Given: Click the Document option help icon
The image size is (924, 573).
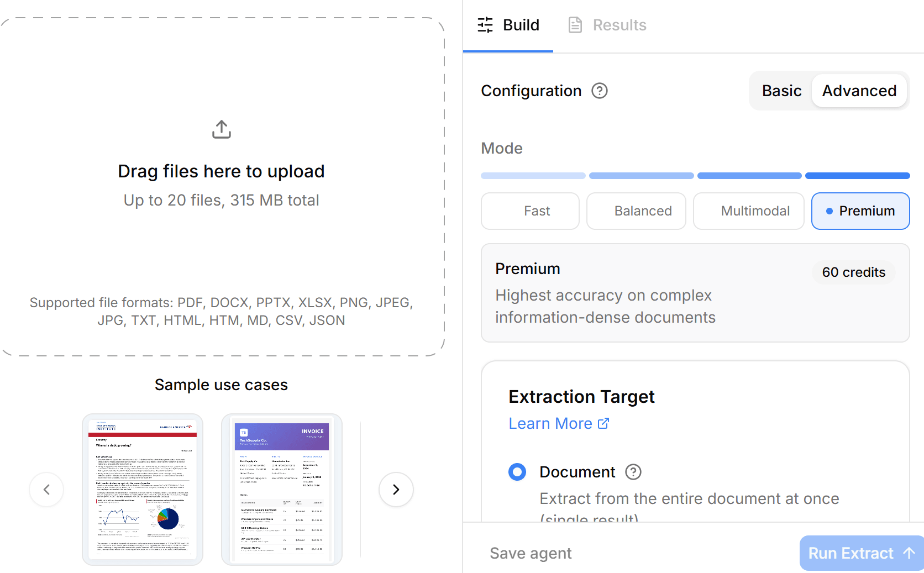Looking at the screenshot, I should pyautogui.click(x=633, y=472).
